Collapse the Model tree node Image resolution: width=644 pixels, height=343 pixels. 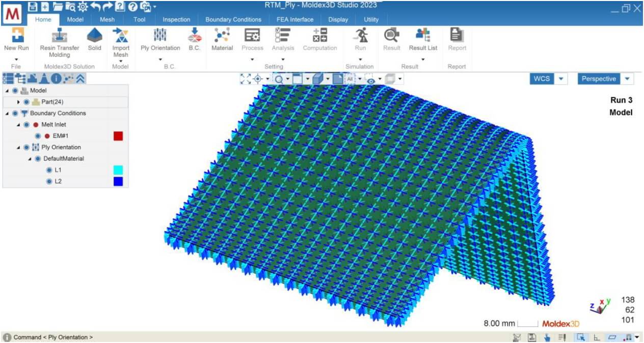tap(7, 91)
